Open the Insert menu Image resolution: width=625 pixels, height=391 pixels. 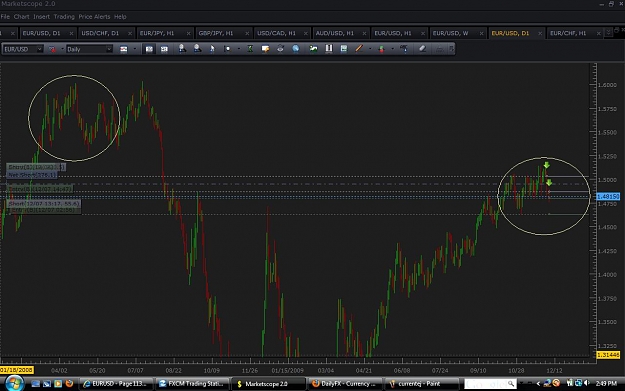point(41,17)
